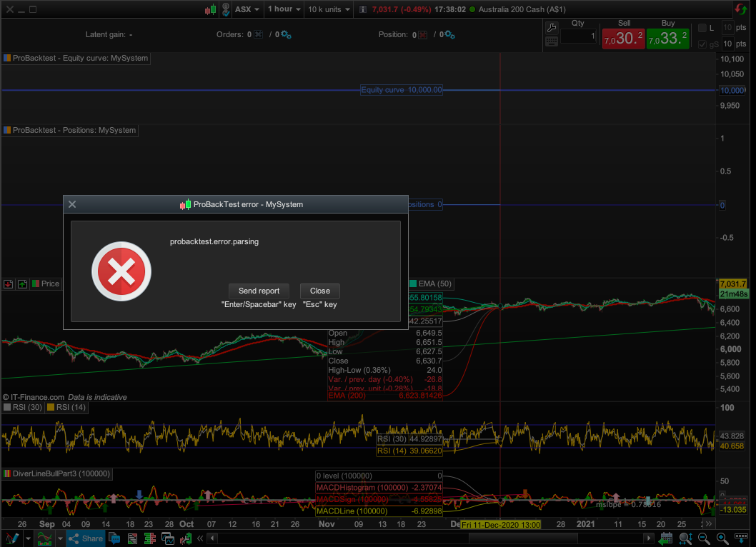Click the yellow 7,031.7 price tag

click(733, 284)
